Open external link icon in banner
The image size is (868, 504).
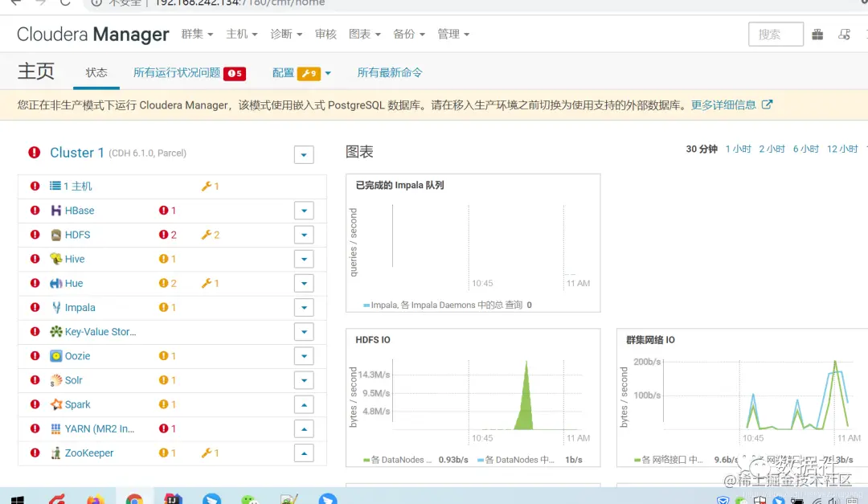[767, 104]
